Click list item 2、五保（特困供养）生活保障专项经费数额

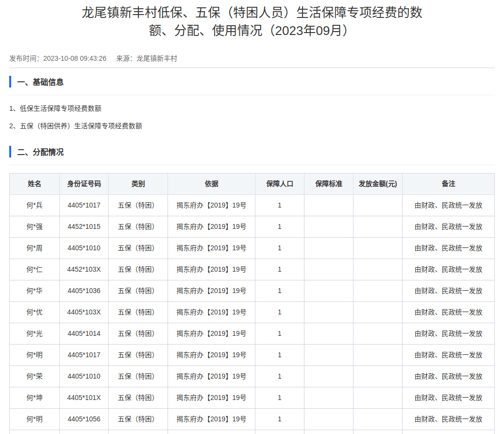coord(76,126)
